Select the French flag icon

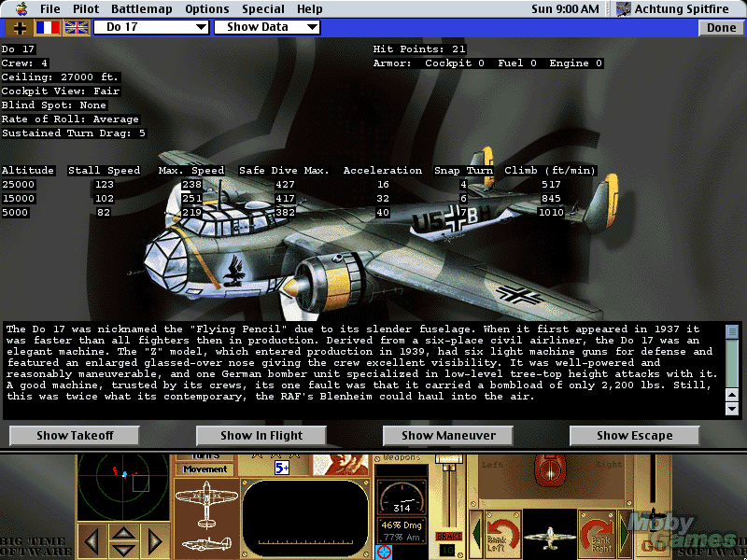coord(48,28)
